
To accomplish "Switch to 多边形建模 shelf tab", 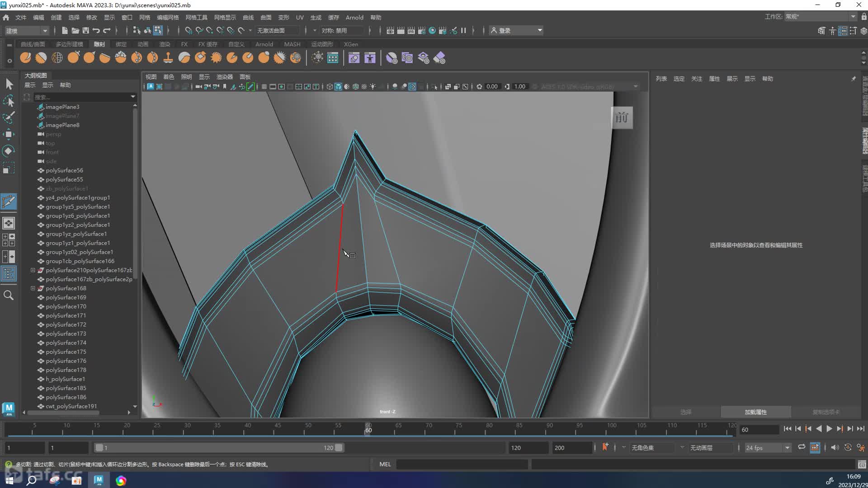I will pos(69,44).
